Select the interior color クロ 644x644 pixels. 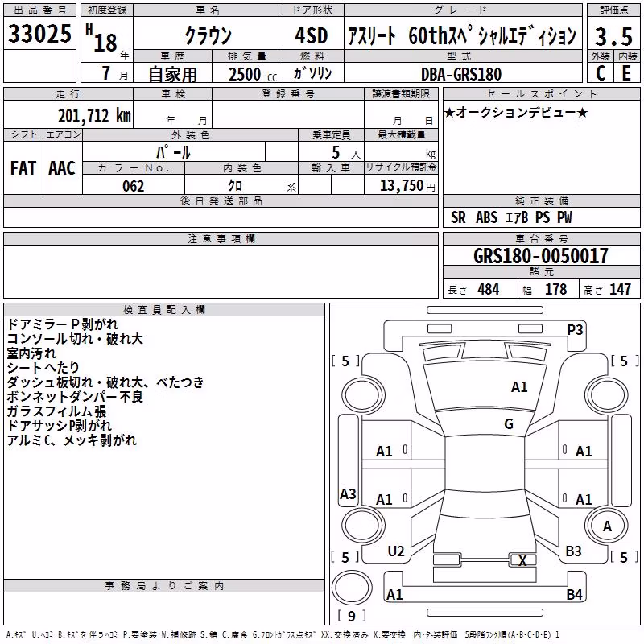pos(235,186)
